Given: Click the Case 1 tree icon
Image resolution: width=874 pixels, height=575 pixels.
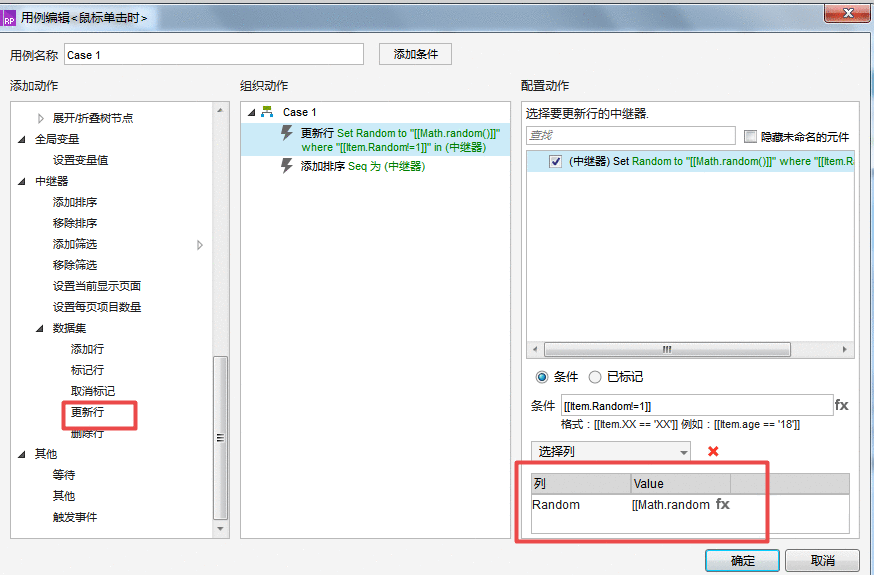Looking at the screenshot, I should [x=268, y=112].
